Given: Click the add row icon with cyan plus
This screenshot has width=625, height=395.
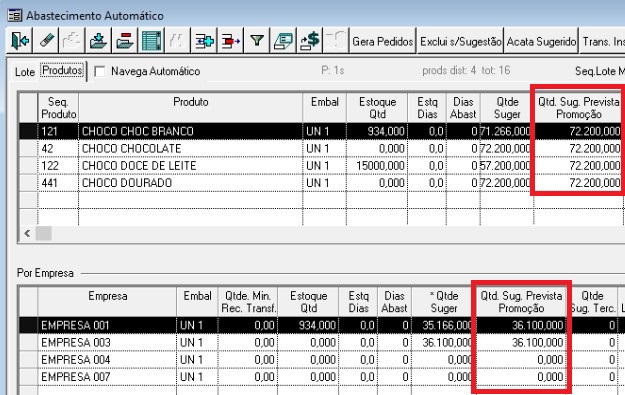Looking at the screenshot, I should click(204, 41).
